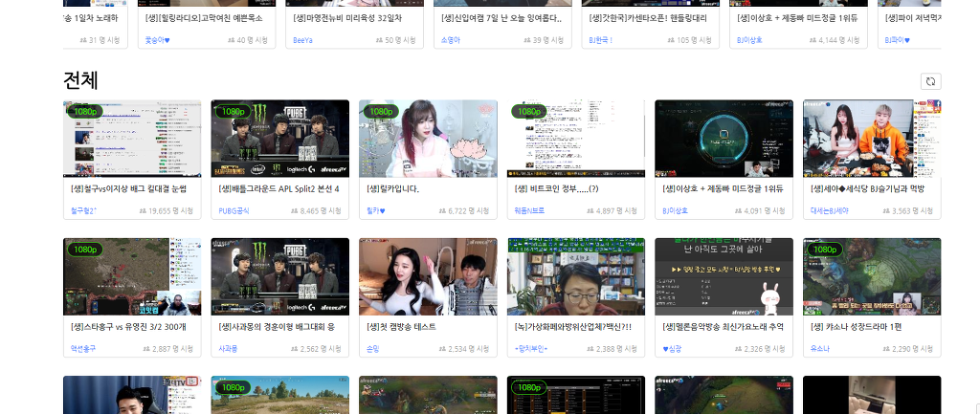Open thumbnail of 배틀그라운드 APL Split2 본선 4 stream

tap(280, 139)
